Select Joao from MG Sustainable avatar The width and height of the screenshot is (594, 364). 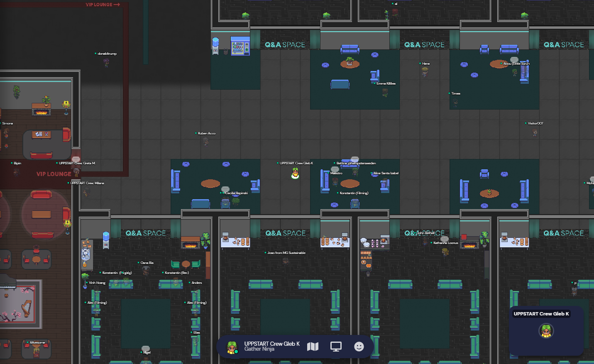286,261
